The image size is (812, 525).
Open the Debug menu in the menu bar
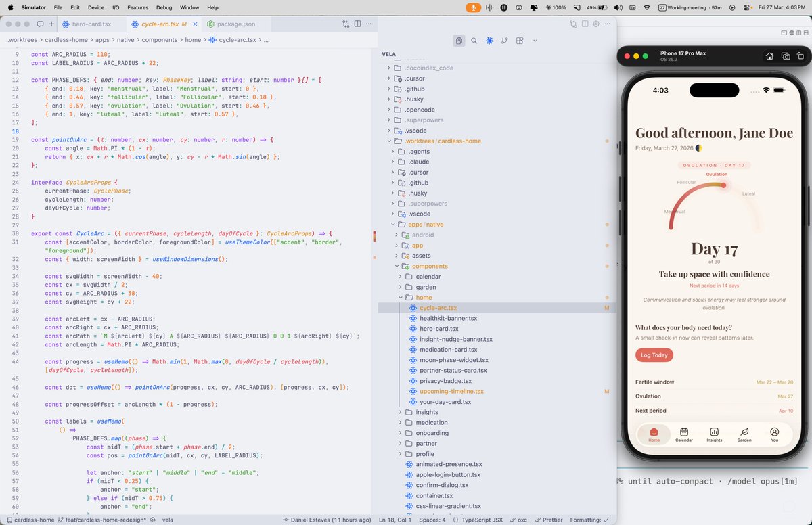coord(164,7)
